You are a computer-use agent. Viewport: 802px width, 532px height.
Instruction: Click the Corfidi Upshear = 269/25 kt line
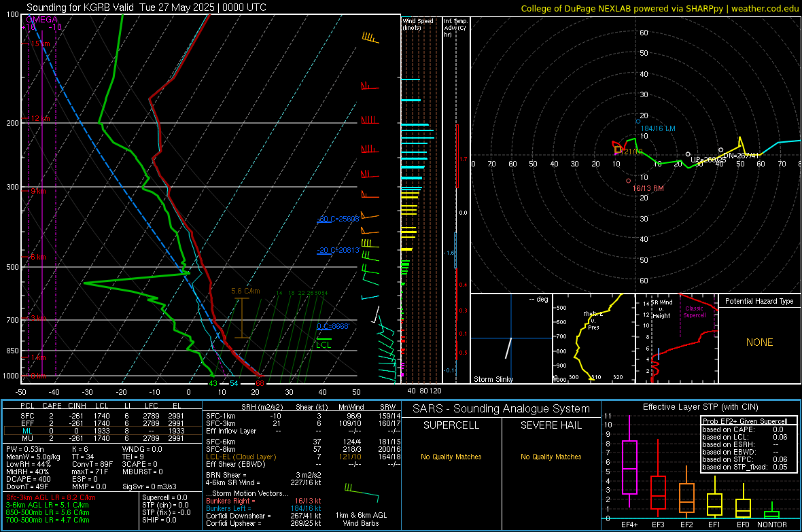264,523
